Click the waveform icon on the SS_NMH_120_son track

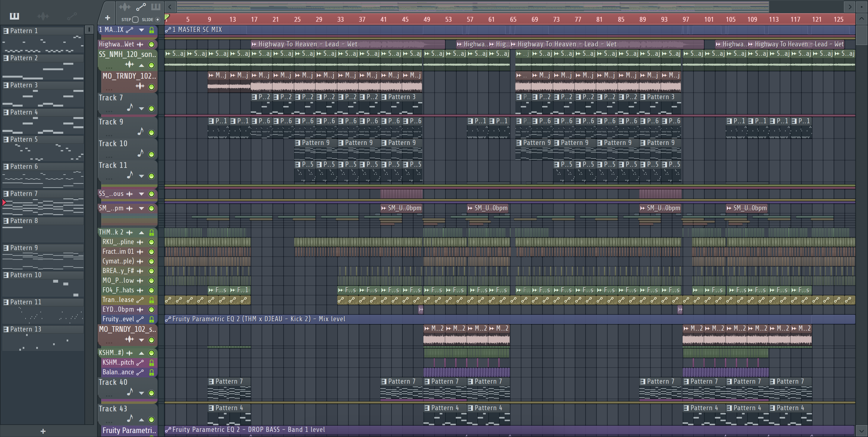[129, 64]
